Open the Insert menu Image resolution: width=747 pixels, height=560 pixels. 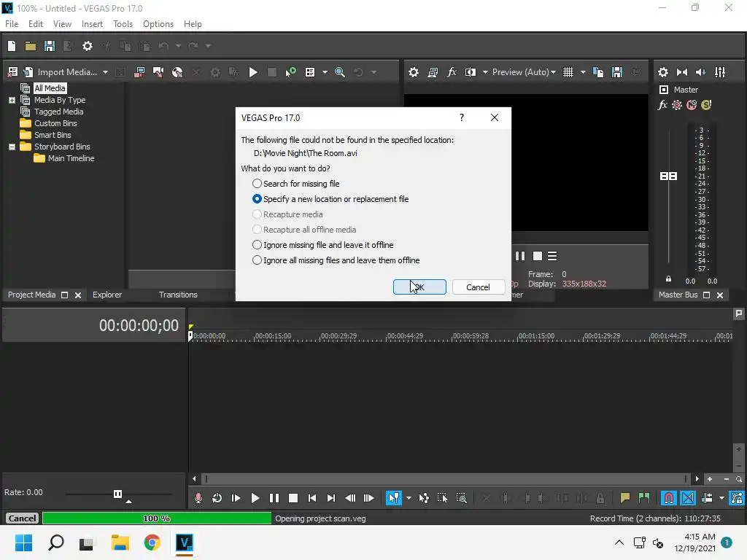pyautogui.click(x=92, y=24)
